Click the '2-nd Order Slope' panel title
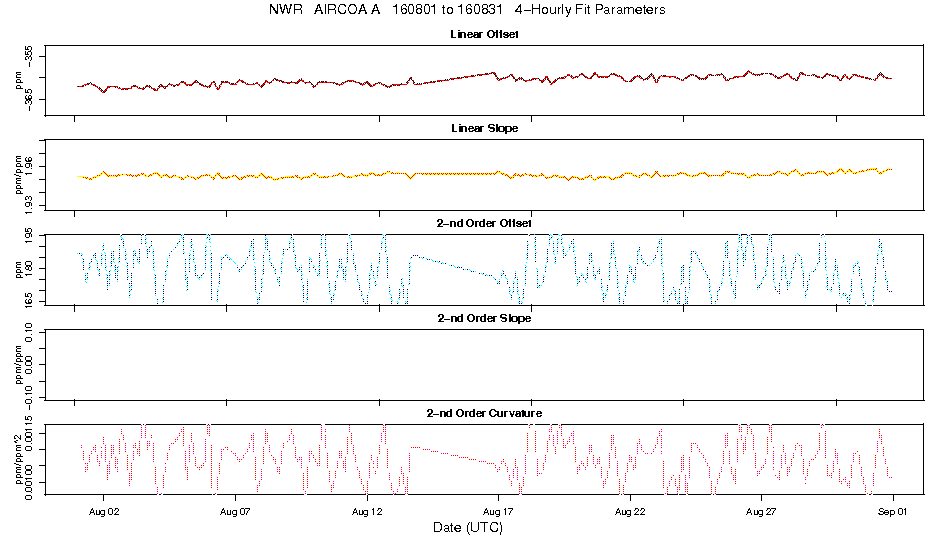 (x=484, y=318)
